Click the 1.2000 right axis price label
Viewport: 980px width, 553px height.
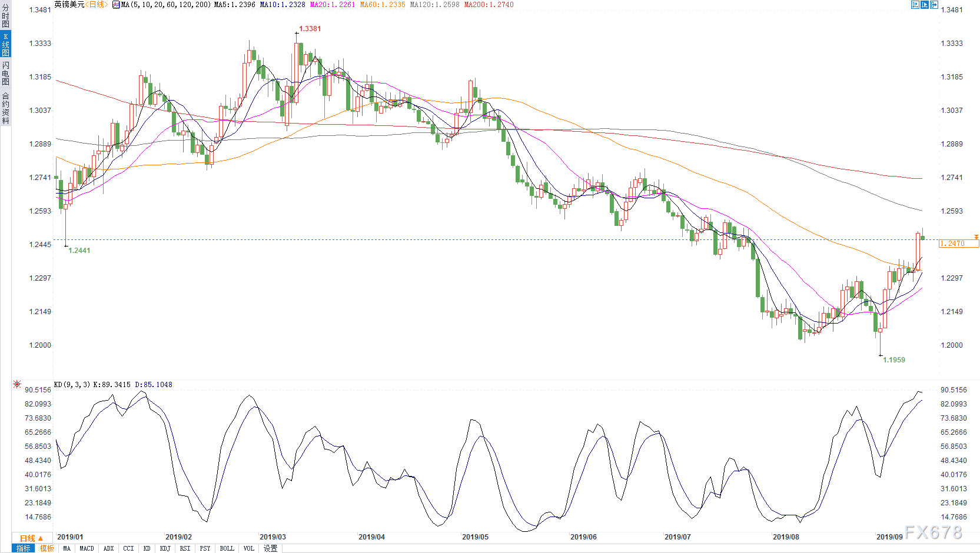[x=952, y=345]
